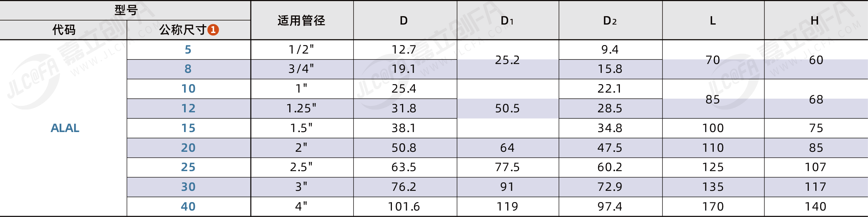
Task: Select nominal size 30
Action: (188, 187)
